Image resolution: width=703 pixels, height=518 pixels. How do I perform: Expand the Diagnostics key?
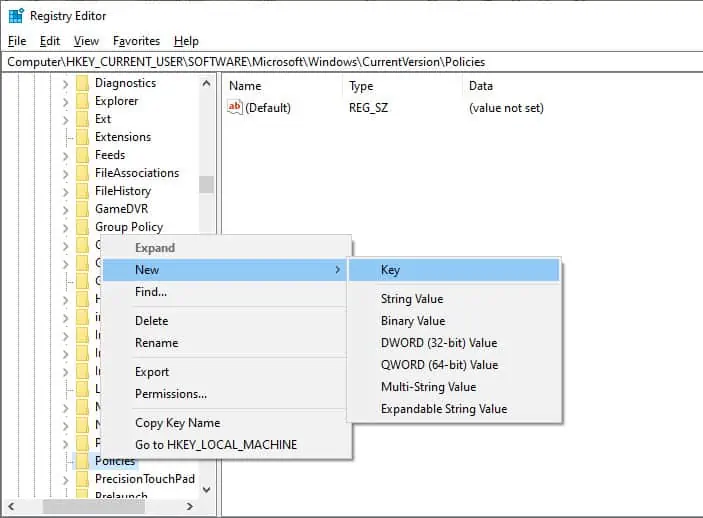[65, 84]
